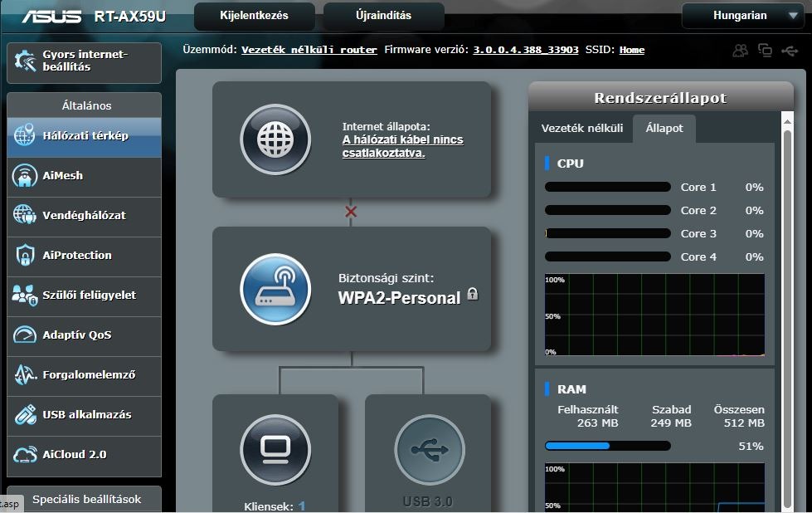Select the clients computer icon
The width and height of the screenshot is (812, 513).
click(275, 450)
